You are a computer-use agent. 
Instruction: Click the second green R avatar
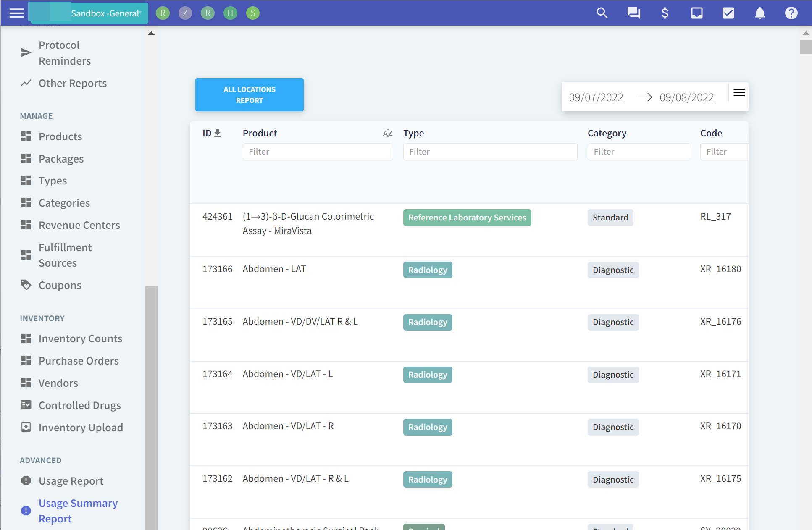coord(208,13)
